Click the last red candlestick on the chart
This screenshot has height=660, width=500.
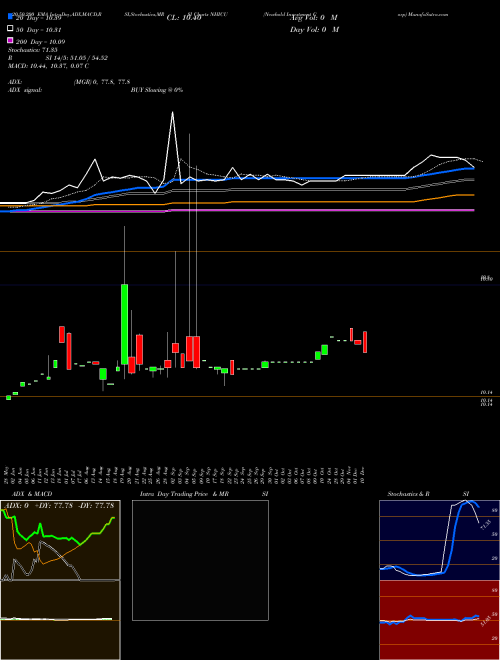[365, 342]
